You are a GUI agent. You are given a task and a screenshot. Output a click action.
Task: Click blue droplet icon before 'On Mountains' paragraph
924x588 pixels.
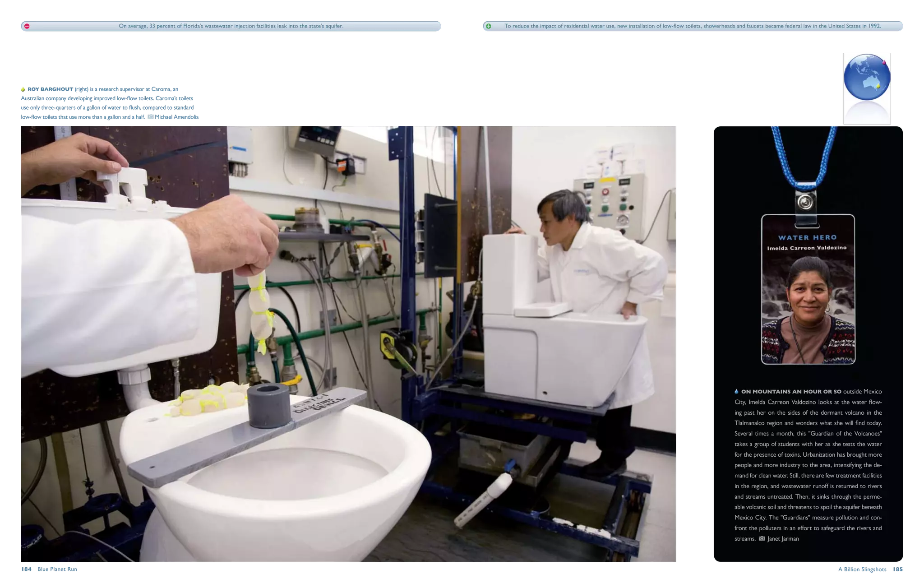736,391
